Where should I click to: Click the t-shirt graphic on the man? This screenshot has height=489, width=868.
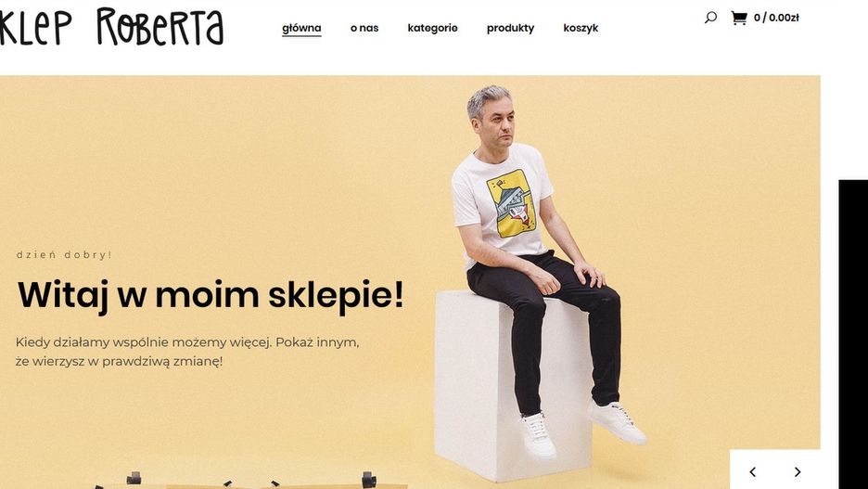[510, 203]
